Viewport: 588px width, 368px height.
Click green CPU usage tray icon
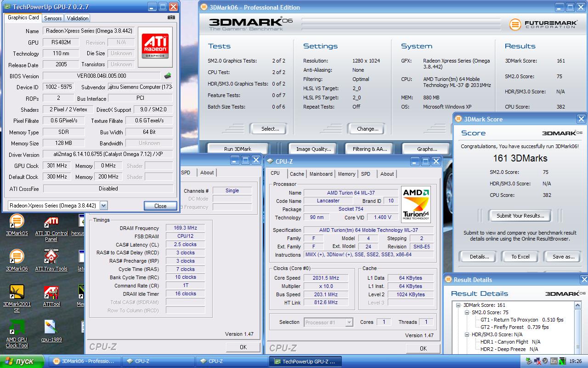point(561,361)
